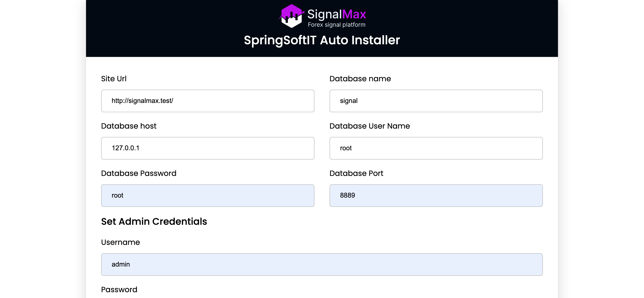The height and width of the screenshot is (298, 644).
Task: Select the Database host field with 127.0.0.1
Action: (x=208, y=148)
